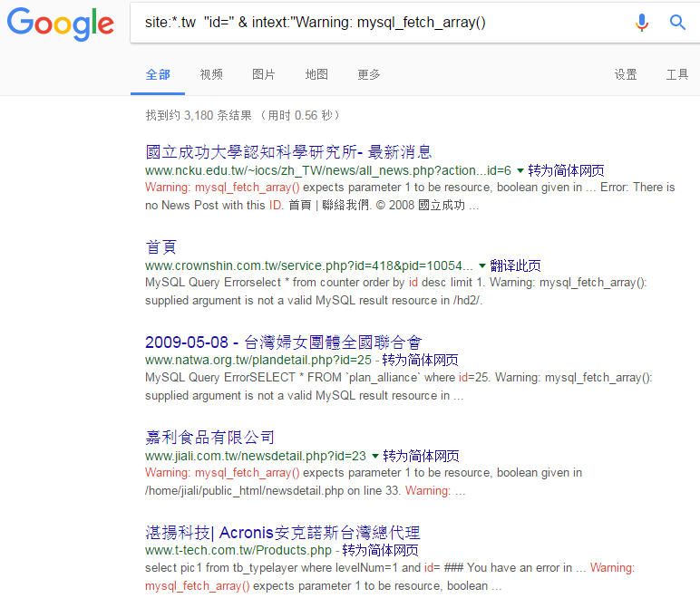The height and width of the screenshot is (598, 700).
Task: Switch to the 图片 tab
Action: coord(263,74)
